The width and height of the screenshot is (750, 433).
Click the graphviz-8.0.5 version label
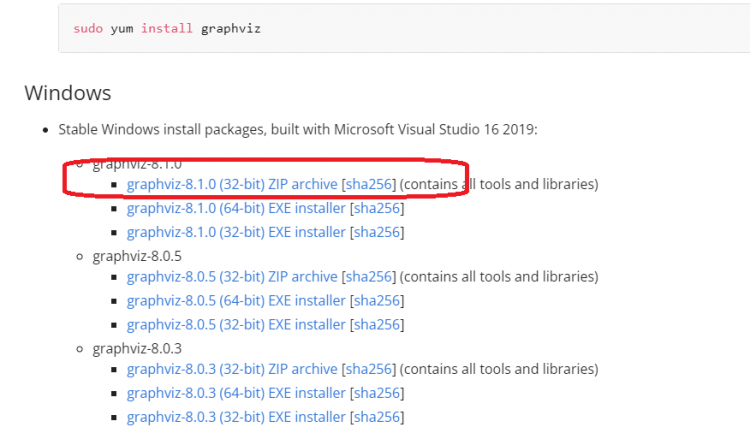(137, 256)
